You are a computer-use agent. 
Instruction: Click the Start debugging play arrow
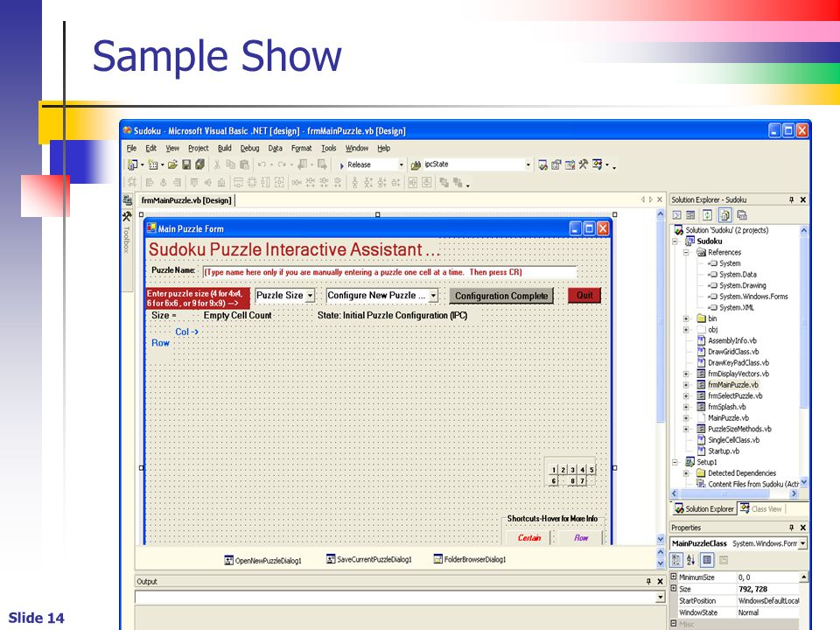[342, 165]
